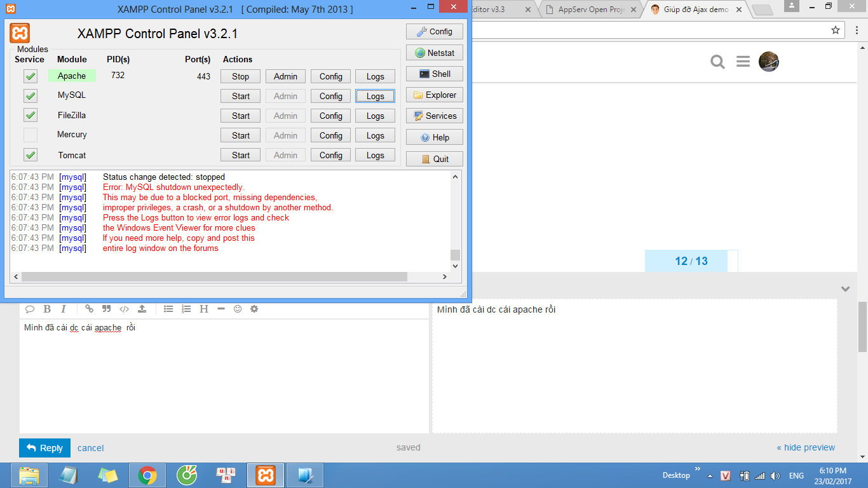868x488 pixels.
Task: Cancel the reply draft
Action: (x=91, y=448)
